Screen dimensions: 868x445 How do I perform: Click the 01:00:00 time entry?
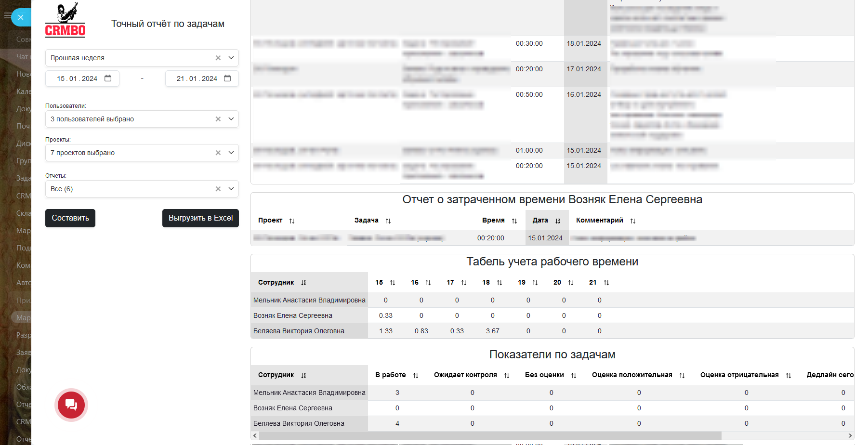pyautogui.click(x=529, y=150)
